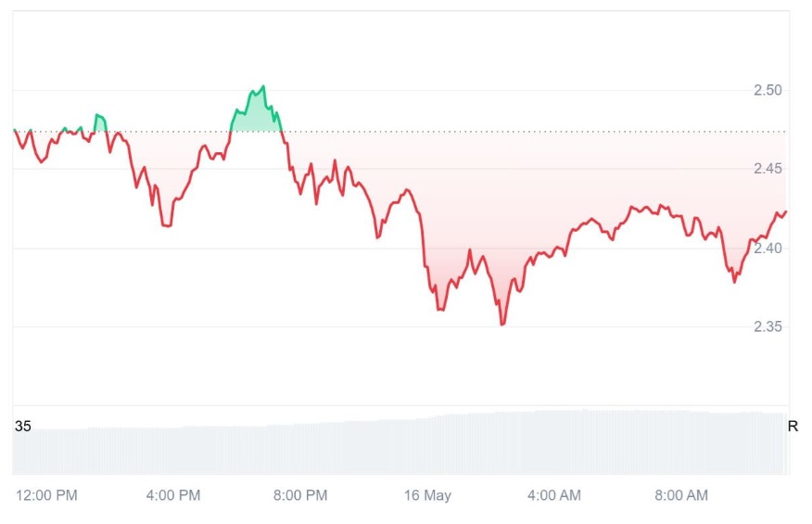
Task: Click the highest green peak of the chart
Action: pyautogui.click(x=263, y=87)
